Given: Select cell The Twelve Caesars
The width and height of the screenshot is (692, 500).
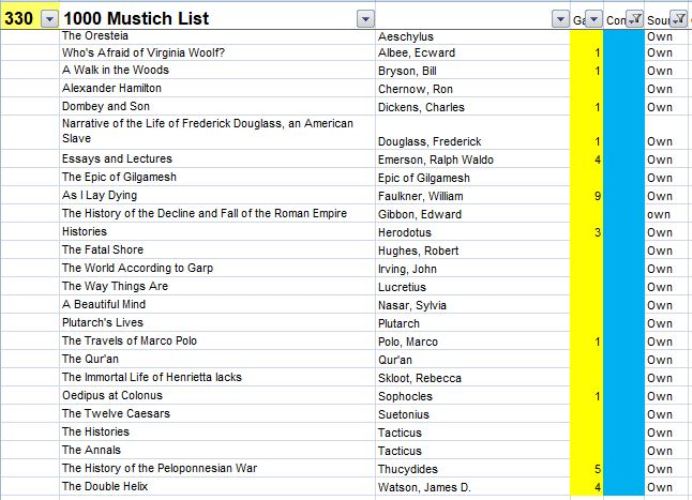Looking at the screenshot, I should point(217,413).
